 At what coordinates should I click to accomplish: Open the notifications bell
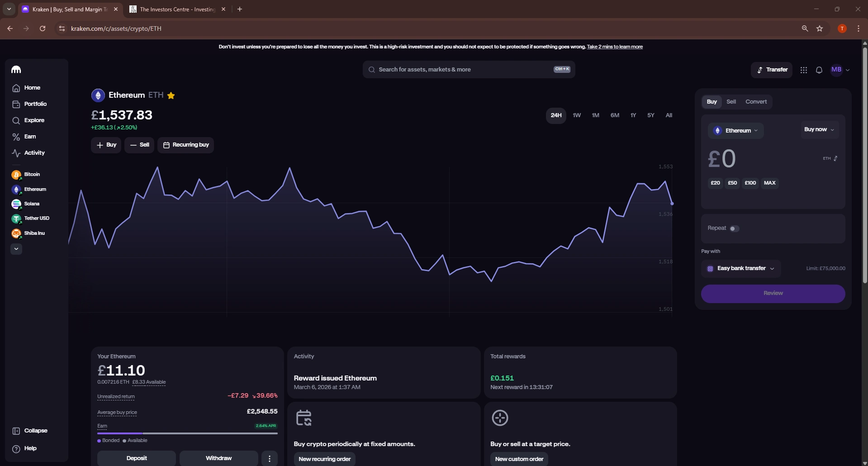[819, 70]
